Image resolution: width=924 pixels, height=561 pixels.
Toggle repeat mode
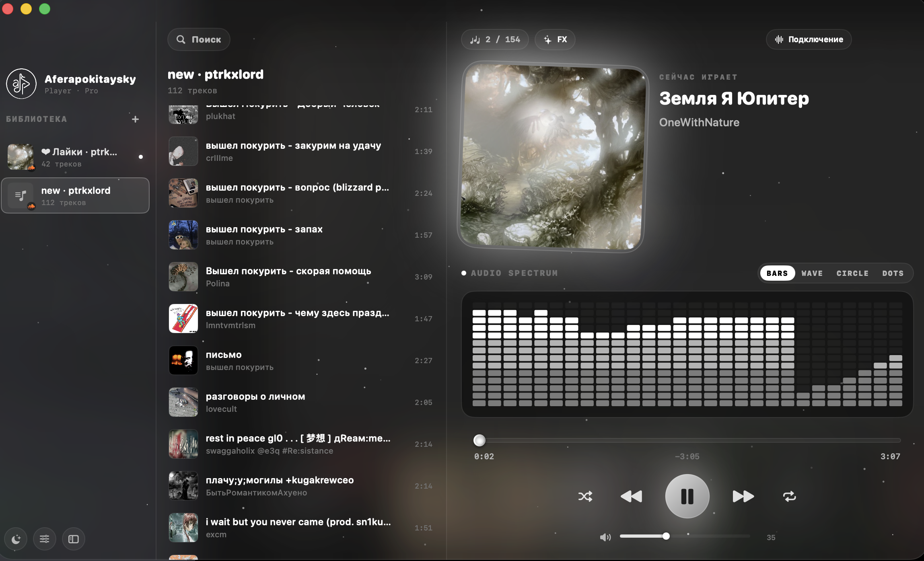click(x=789, y=496)
